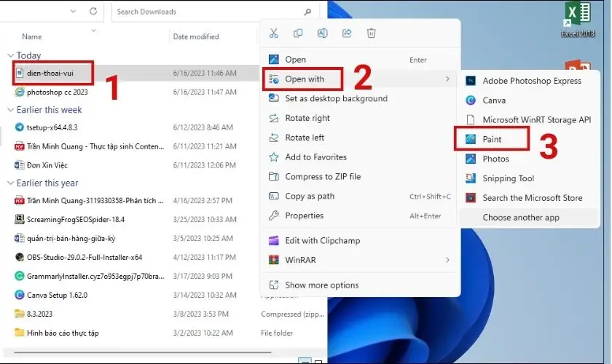Click the GrammarlyInstaller file icon
Image resolution: width=612 pixels, height=364 pixels.
(x=20, y=276)
